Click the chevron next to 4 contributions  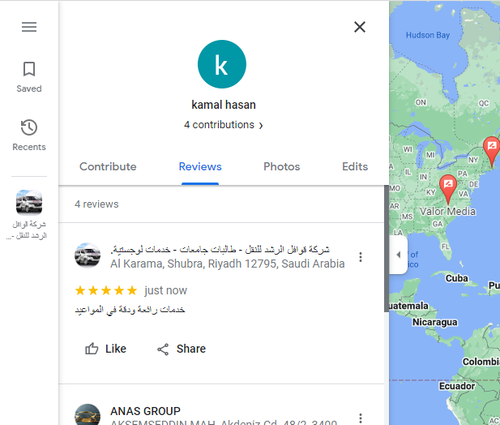click(261, 125)
